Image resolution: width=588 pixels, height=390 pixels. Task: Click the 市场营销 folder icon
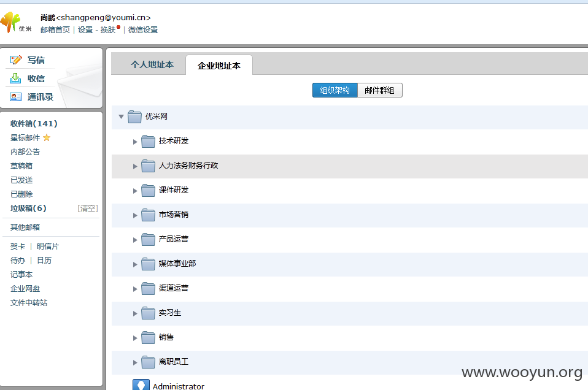[148, 215]
